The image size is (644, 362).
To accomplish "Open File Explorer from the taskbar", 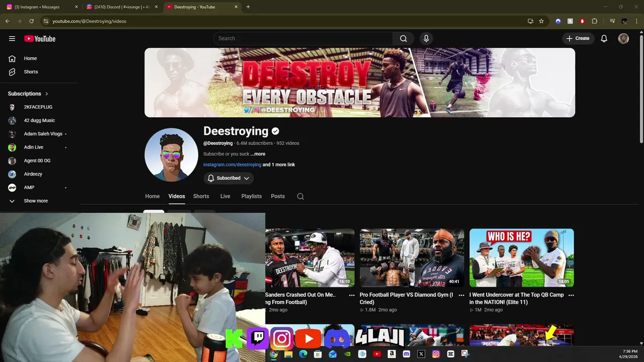I will (x=288, y=354).
